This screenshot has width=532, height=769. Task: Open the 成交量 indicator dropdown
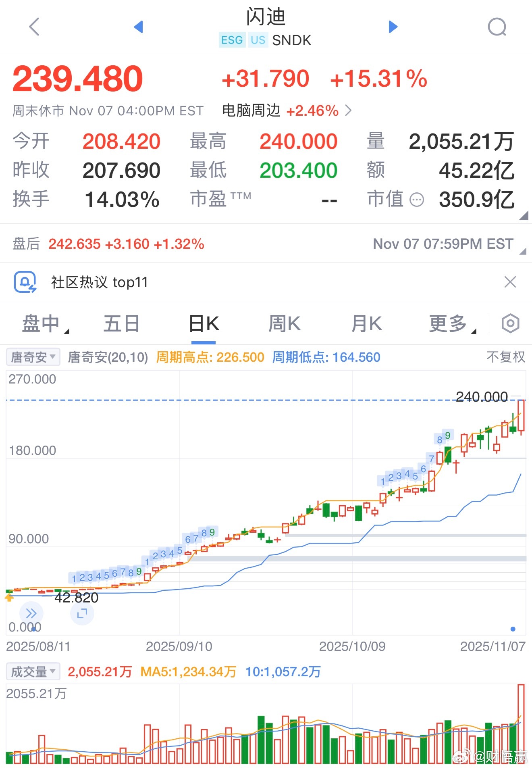point(33,671)
